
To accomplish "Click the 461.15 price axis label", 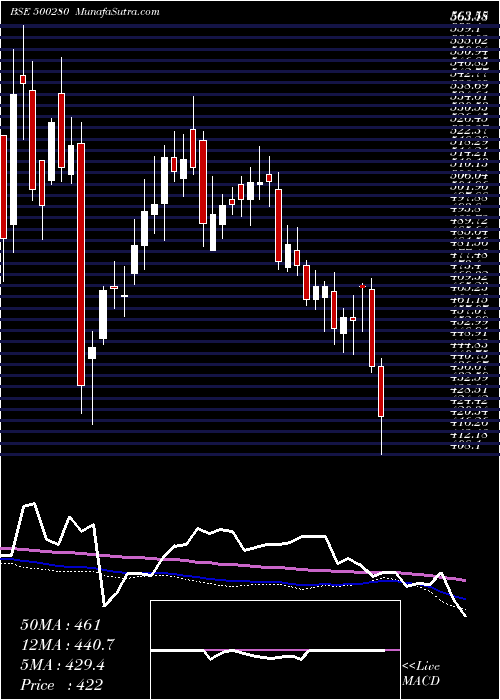I will (x=467, y=301).
